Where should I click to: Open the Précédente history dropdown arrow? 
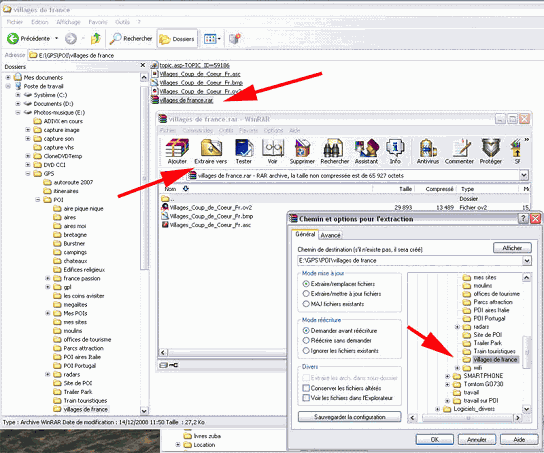57,39
